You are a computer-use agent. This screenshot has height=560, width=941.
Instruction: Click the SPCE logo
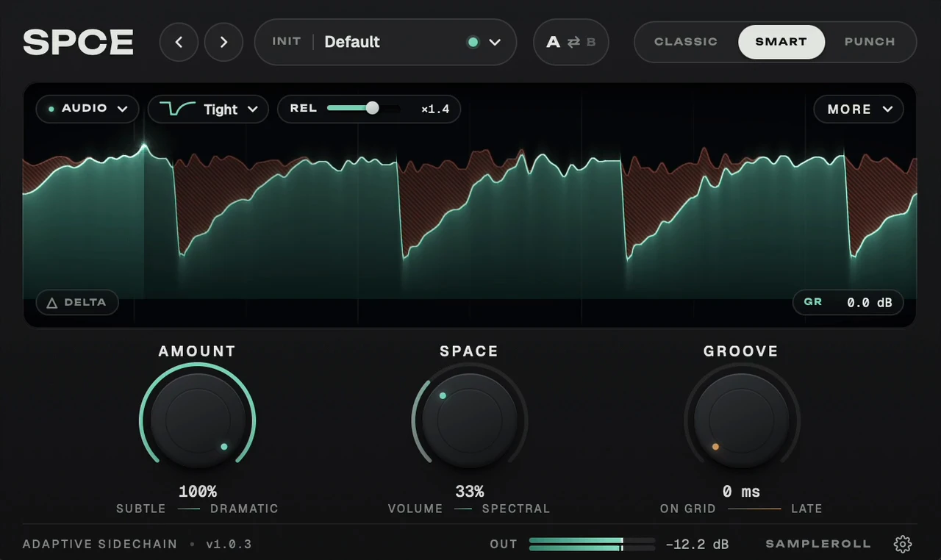(78, 42)
